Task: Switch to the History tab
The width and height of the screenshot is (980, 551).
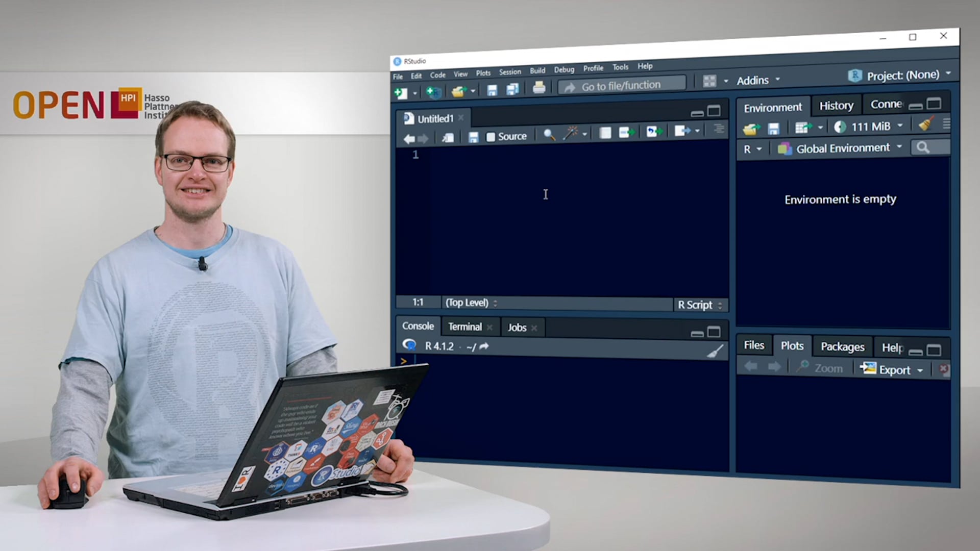Action: pyautogui.click(x=836, y=106)
